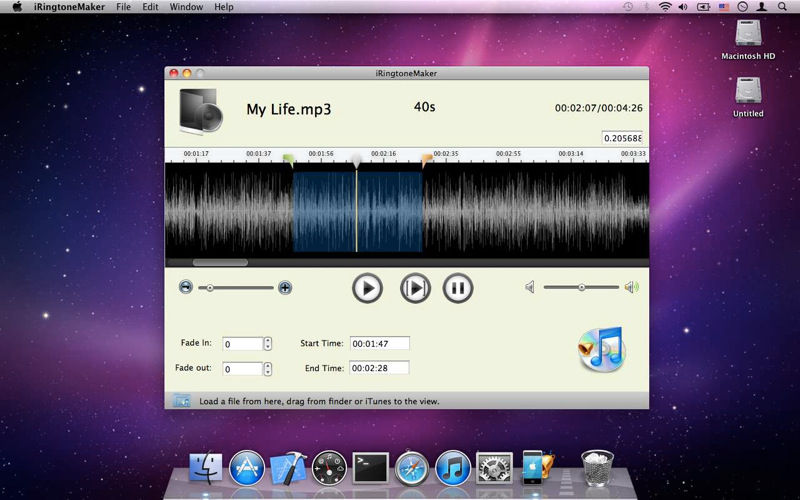Open the Help menu

pyautogui.click(x=224, y=7)
